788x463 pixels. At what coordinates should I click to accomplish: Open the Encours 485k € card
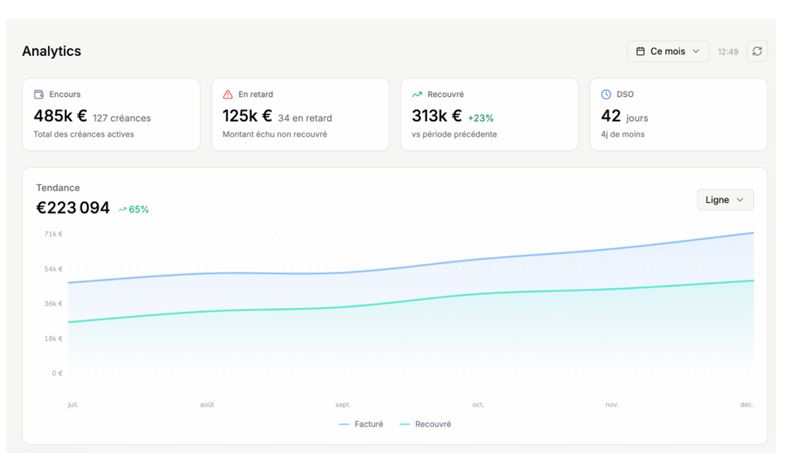click(x=111, y=114)
